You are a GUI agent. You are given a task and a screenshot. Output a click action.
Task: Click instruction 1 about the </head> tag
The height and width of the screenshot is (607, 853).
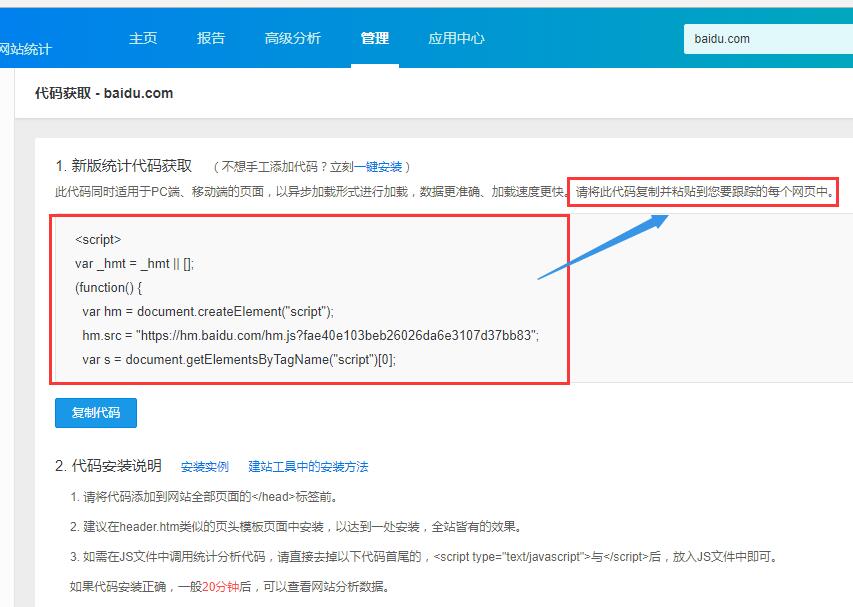tap(205, 497)
